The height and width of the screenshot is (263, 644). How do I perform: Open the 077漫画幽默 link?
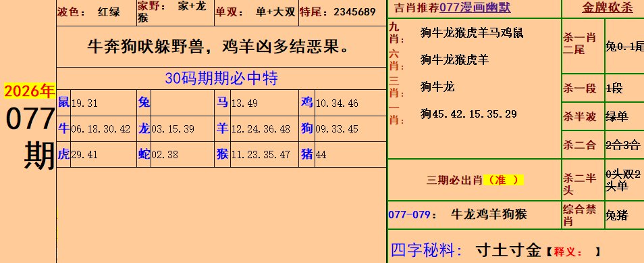(475, 8)
